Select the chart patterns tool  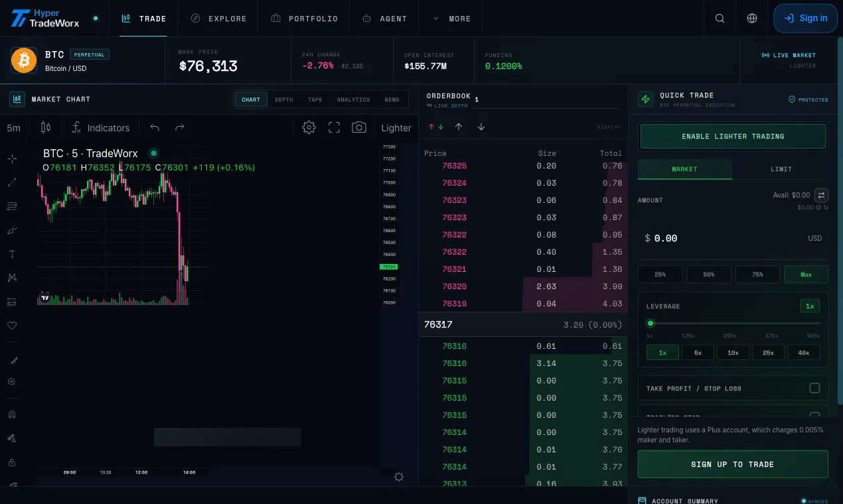pyautogui.click(x=12, y=278)
